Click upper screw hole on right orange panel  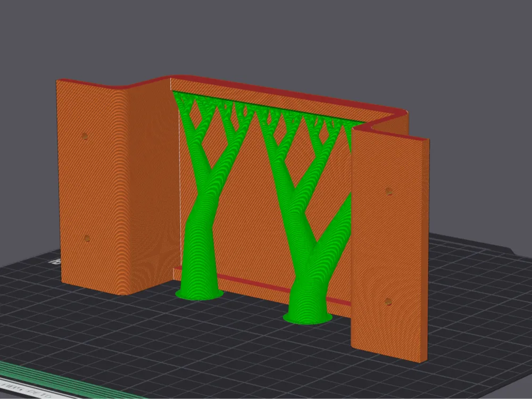pyautogui.click(x=389, y=191)
